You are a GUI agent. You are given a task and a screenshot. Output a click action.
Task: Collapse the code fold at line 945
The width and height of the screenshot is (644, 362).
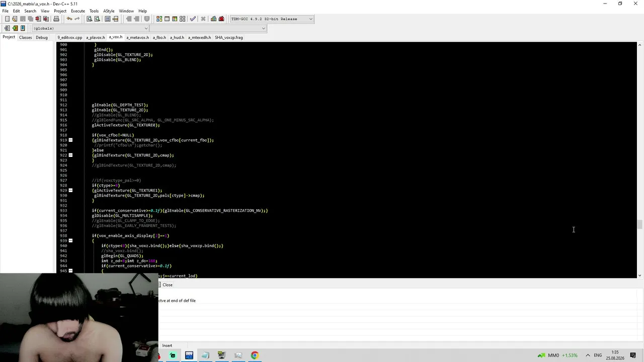coord(70,270)
